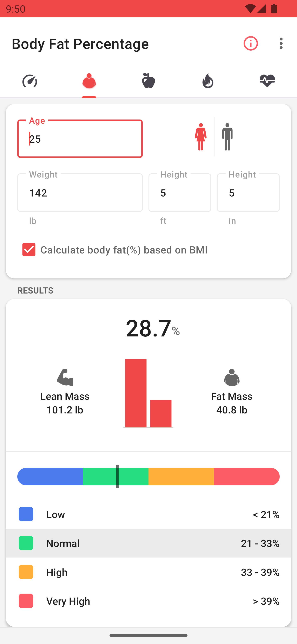This screenshot has height=644, width=297.
Task: Select the Normal 21 - 33% row
Action: click(148, 543)
